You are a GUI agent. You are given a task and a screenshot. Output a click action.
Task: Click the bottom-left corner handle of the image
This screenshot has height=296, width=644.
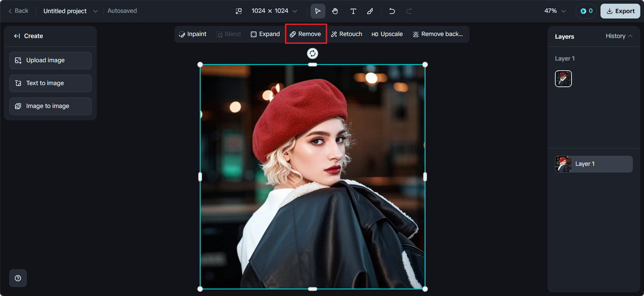click(200, 289)
